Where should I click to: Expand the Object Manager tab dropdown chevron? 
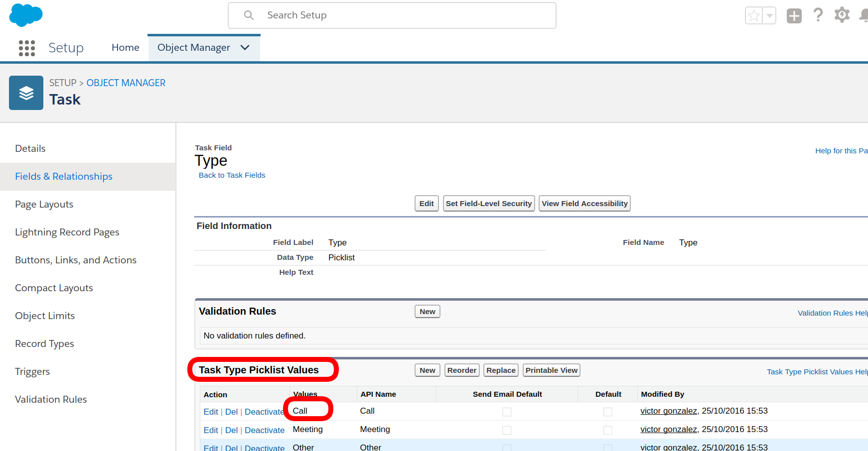coord(245,48)
